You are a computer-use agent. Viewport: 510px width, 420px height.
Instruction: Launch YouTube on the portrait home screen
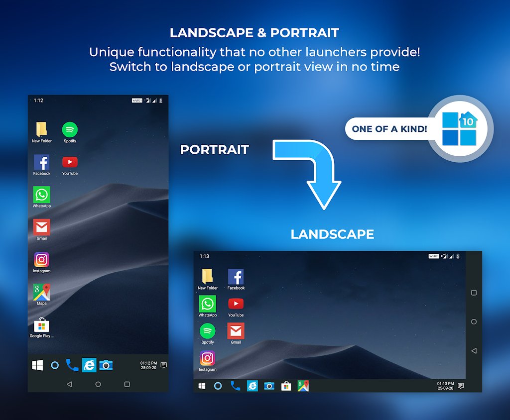(x=70, y=163)
